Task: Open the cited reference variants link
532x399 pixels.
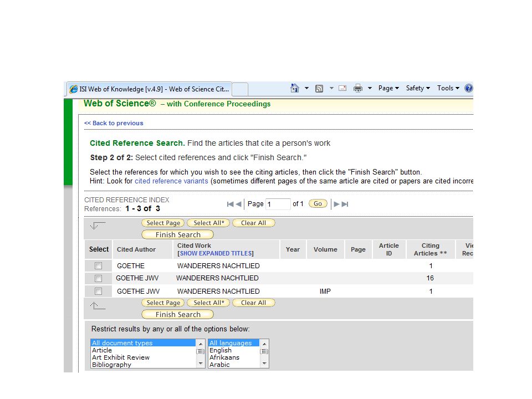Action: click(x=171, y=181)
